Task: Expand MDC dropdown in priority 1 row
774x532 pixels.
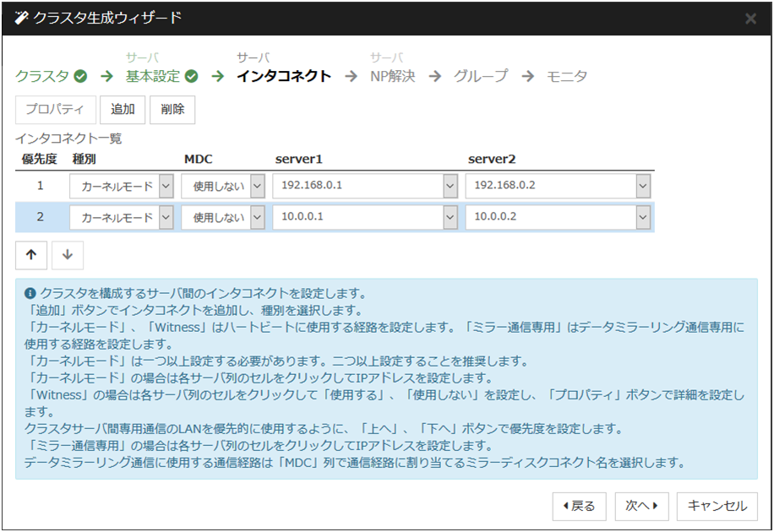Action: tap(257, 186)
